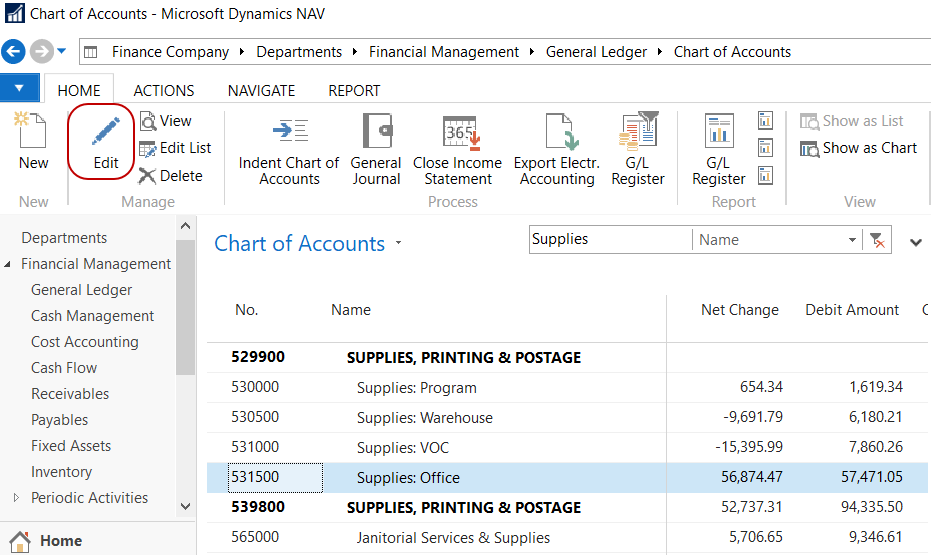The image size is (931, 555).
Task: Open Indent Chart of Accounts
Action: coord(289,132)
